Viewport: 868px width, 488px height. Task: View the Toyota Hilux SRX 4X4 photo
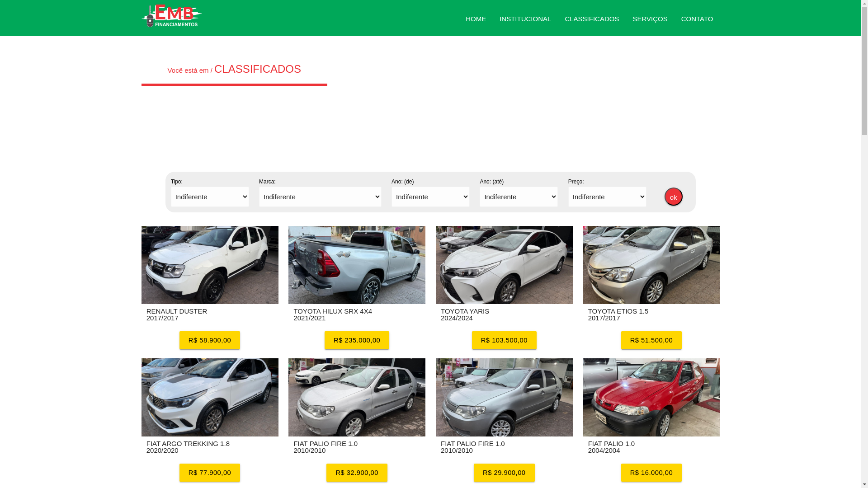(357, 265)
